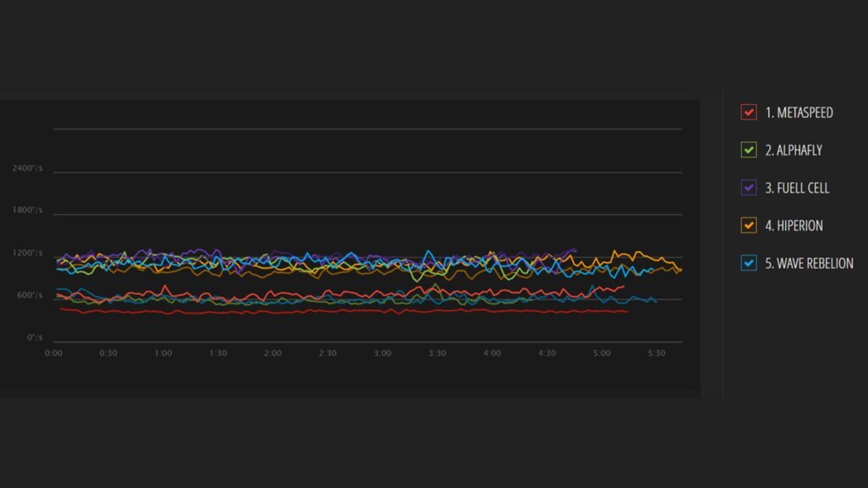The image size is (868, 488).
Task: Click the 0:00 time axis label
Action: click(x=53, y=352)
